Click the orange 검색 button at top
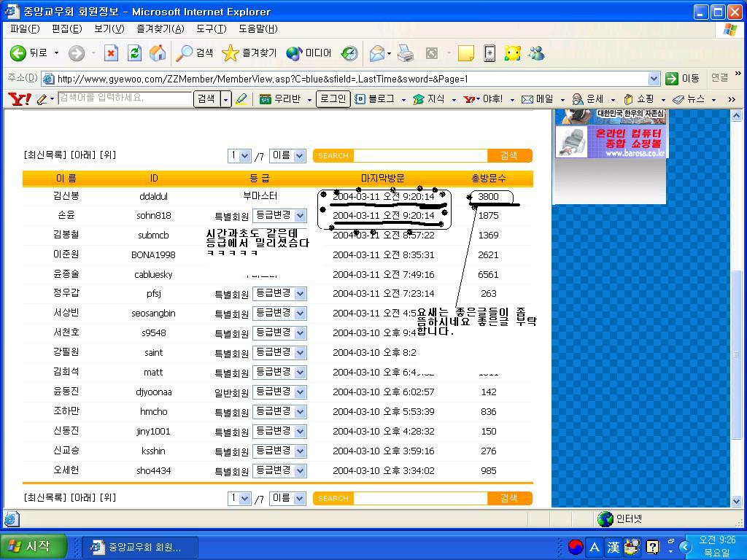Screen dimensions: 747x560 tap(509, 155)
